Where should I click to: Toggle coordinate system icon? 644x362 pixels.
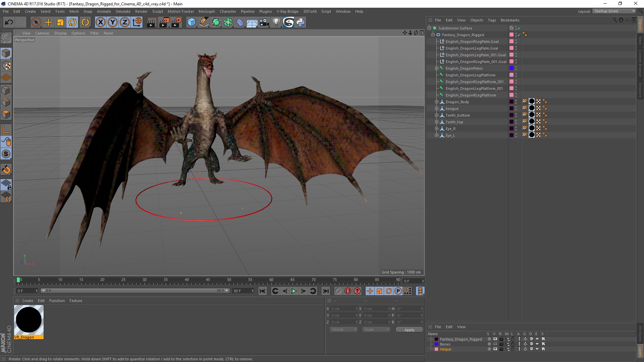pyautogui.click(x=137, y=22)
